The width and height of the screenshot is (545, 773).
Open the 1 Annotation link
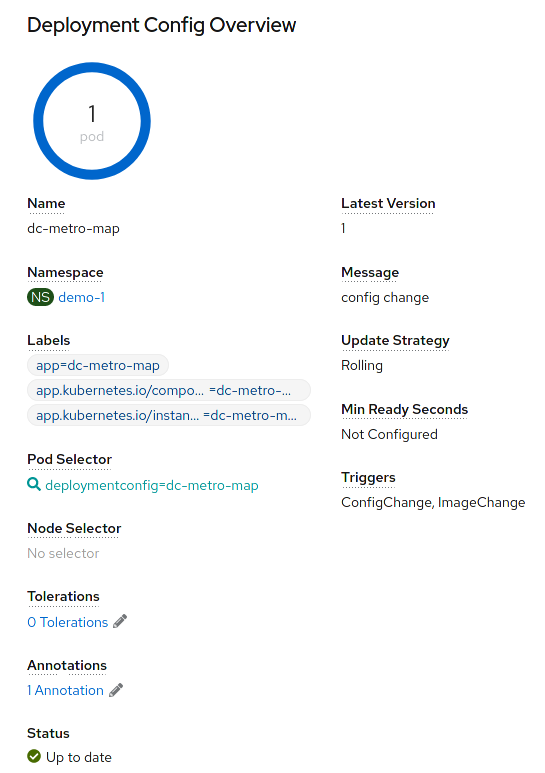[66, 690]
